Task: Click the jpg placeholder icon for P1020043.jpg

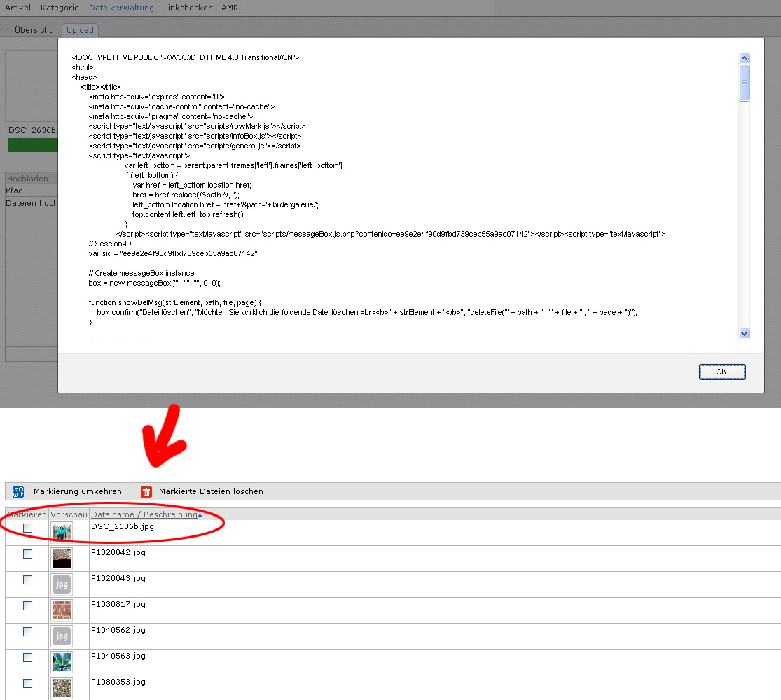Action: [61, 584]
